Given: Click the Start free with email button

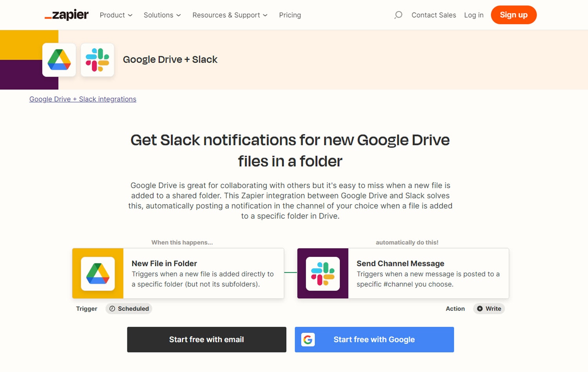Looking at the screenshot, I should pos(206,339).
